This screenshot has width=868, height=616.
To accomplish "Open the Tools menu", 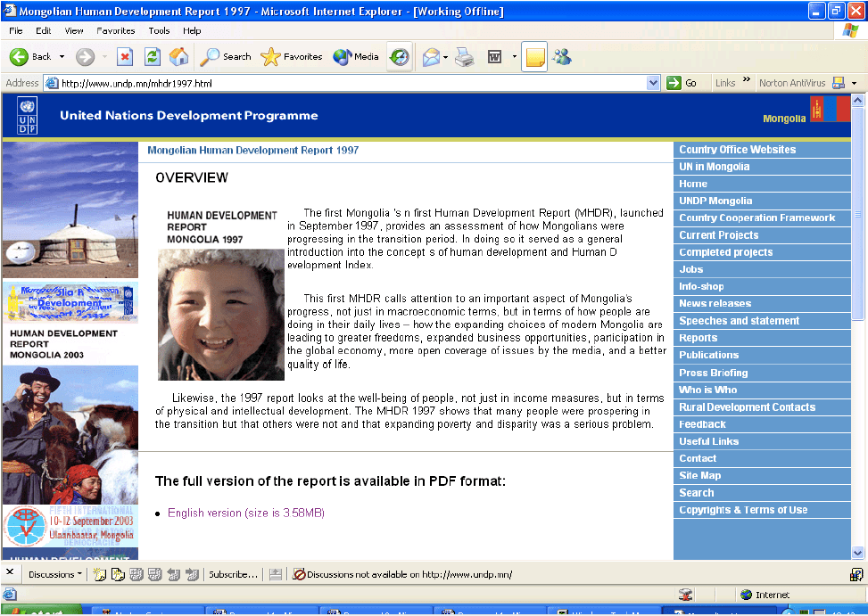I will click(159, 30).
